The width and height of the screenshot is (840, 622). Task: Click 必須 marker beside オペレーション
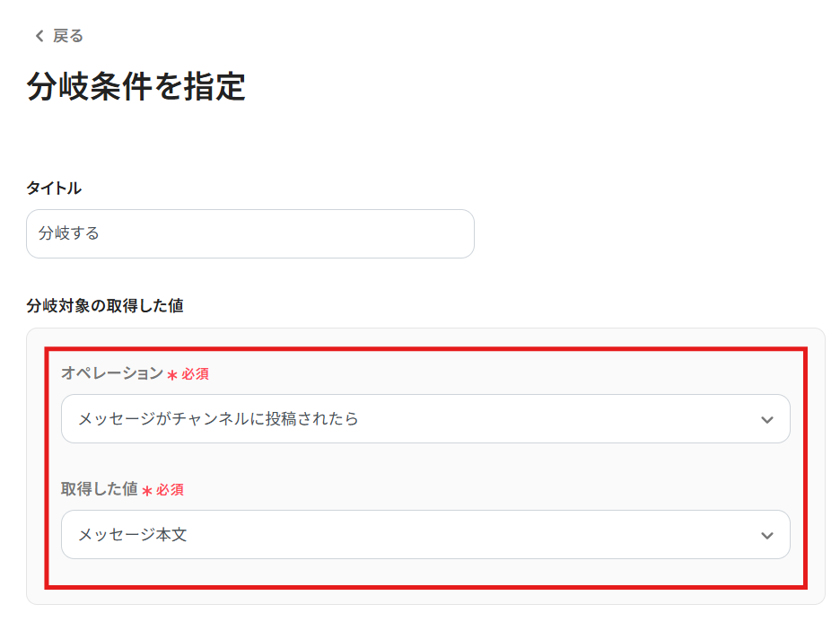tap(195, 373)
